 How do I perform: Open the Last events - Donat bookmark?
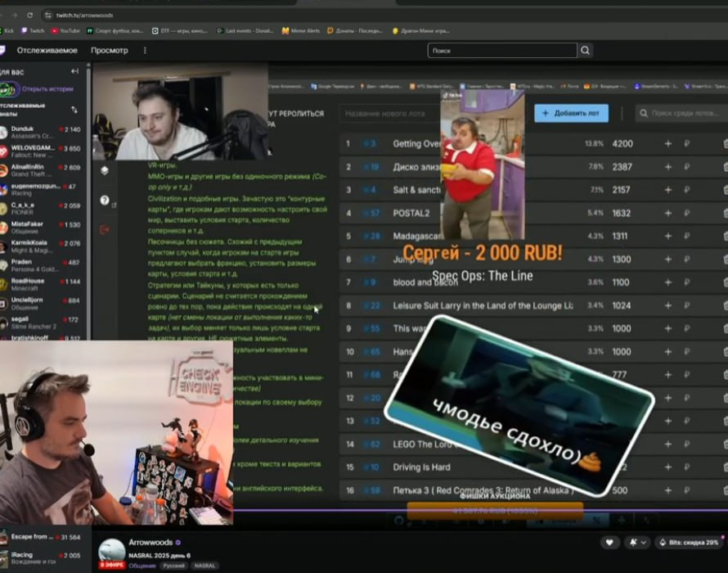pos(245,30)
